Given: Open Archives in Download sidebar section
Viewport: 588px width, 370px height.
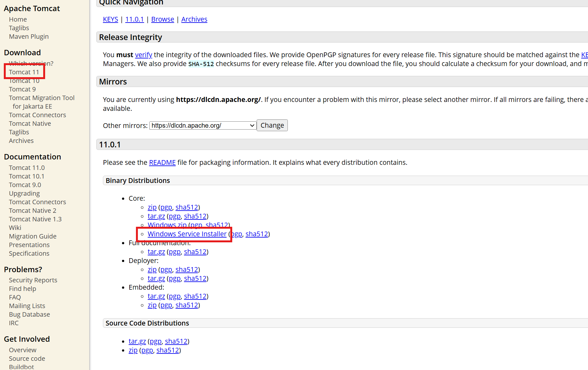Looking at the screenshot, I should 21,141.
